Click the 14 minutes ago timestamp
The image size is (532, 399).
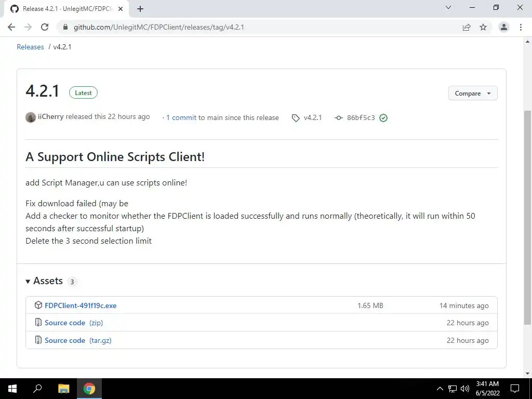click(x=464, y=305)
